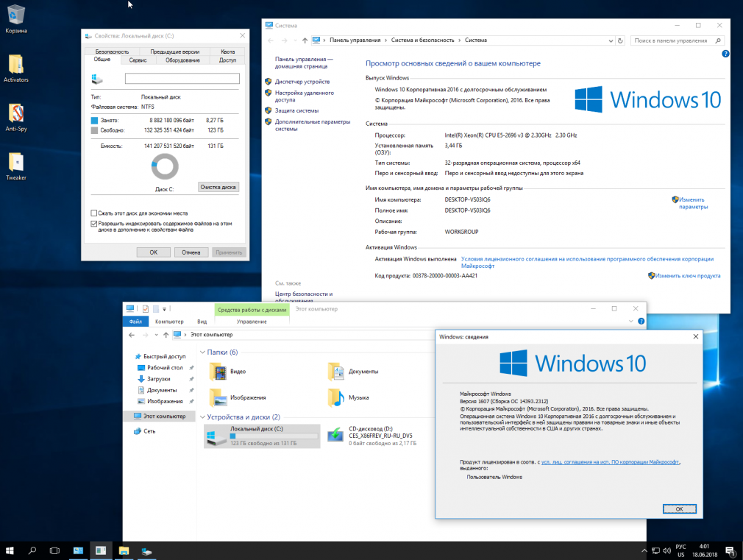743x560 pixels.
Task: Click the Windows Start button
Action: 10,550
